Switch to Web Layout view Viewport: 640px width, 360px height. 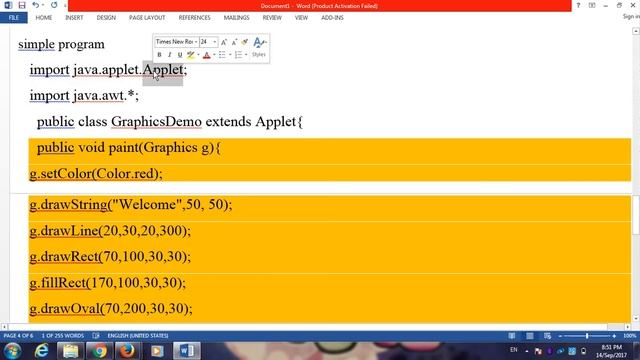tap(547, 336)
